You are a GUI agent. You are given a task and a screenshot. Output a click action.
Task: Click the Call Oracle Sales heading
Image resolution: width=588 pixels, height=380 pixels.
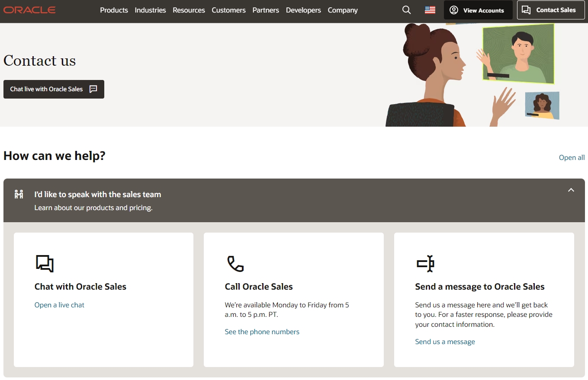pos(259,287)
